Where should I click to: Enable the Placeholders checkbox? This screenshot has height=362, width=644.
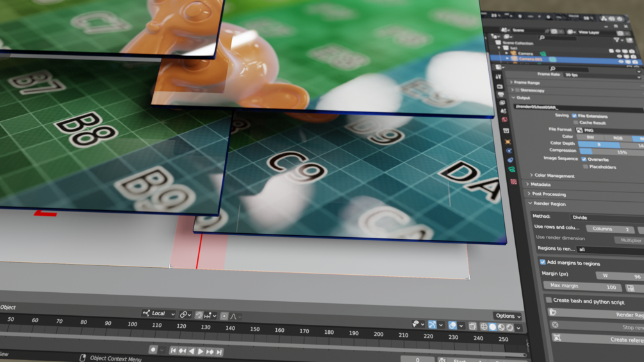pyautogui.click(x=586, y=167)
